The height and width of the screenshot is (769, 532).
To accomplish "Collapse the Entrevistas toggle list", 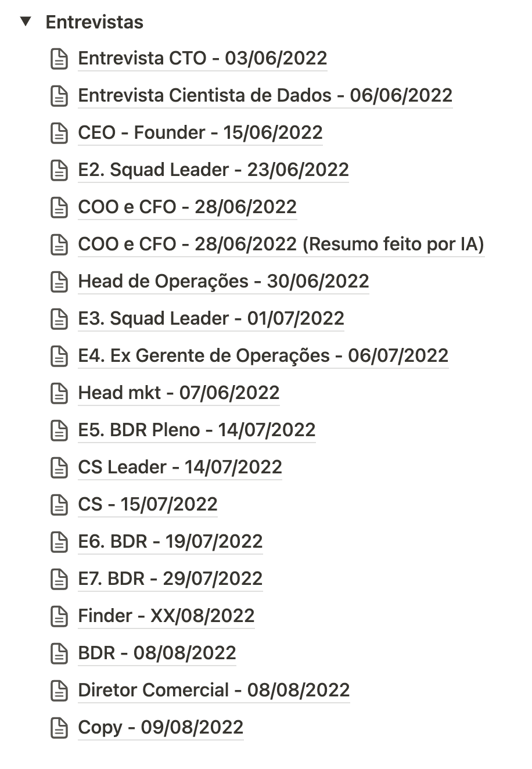I will (25, 22).
